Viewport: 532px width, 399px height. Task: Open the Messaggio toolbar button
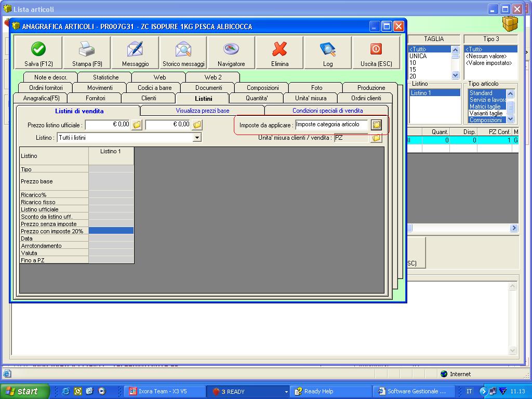point(135,54)
